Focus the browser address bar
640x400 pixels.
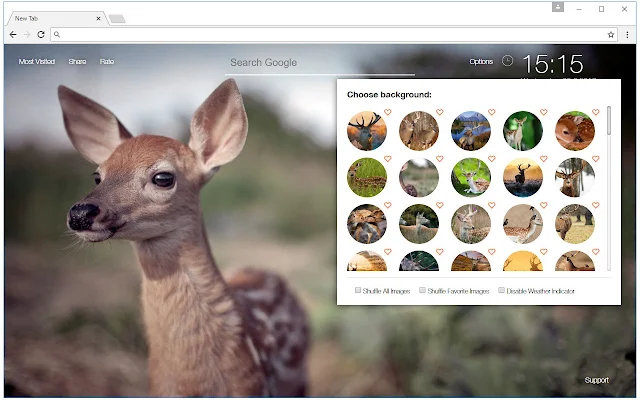(333, 35)
